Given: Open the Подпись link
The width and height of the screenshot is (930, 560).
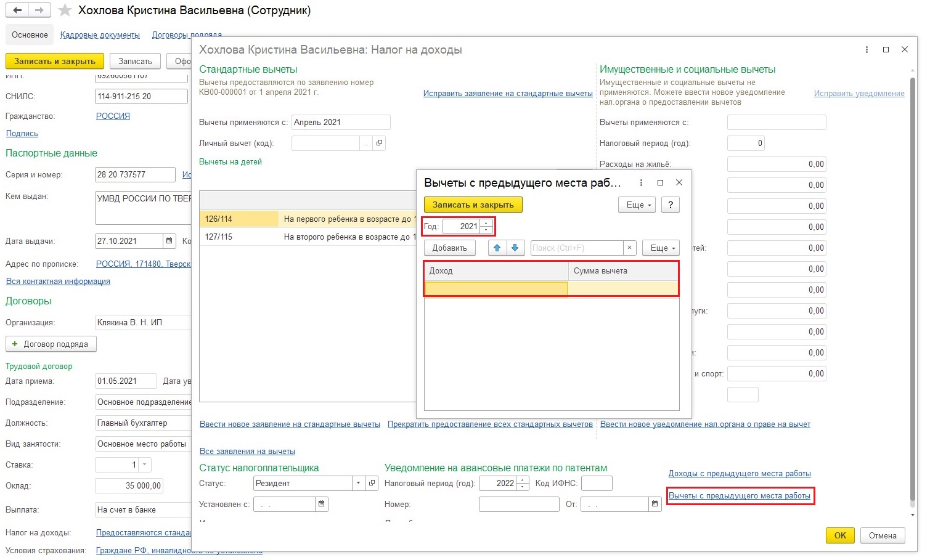Looking at the screenshot, I should click(x=22, y=134).
